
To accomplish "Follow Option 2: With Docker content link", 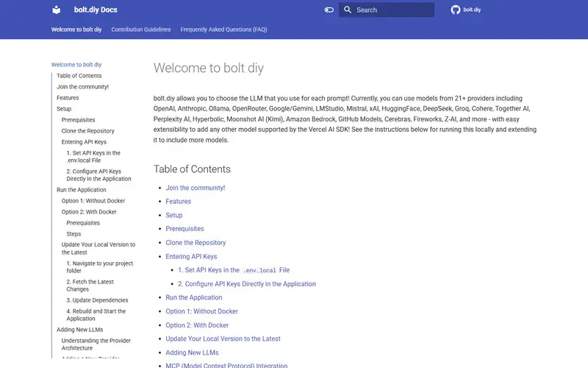I will (x=197, y=325).
